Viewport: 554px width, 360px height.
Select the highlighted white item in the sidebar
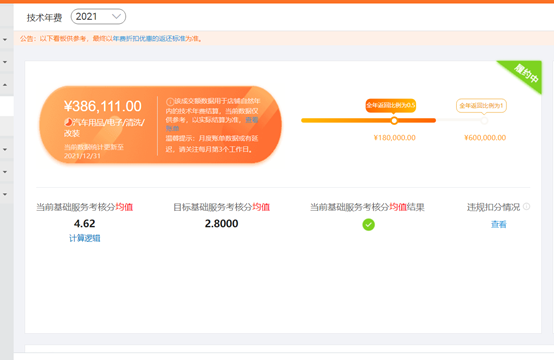[7, 106]
